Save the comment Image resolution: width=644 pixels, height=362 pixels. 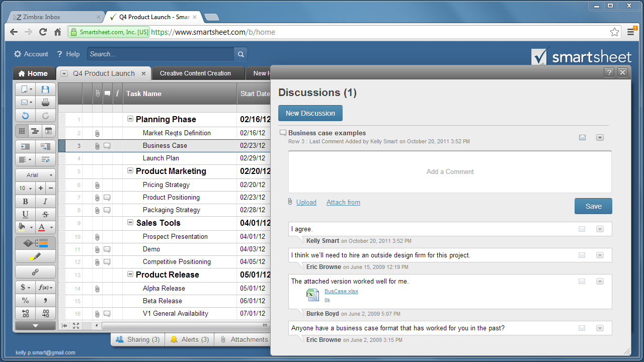[x=594, y=206]
